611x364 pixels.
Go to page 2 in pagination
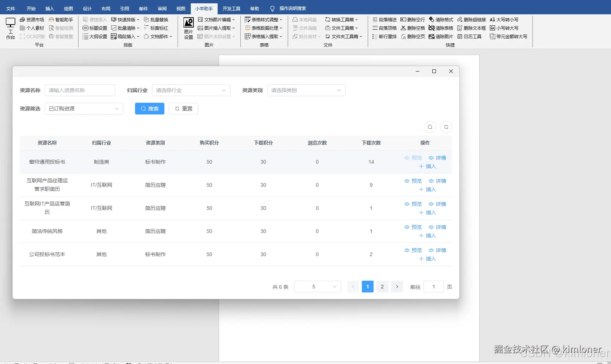[x=382, y=287]
